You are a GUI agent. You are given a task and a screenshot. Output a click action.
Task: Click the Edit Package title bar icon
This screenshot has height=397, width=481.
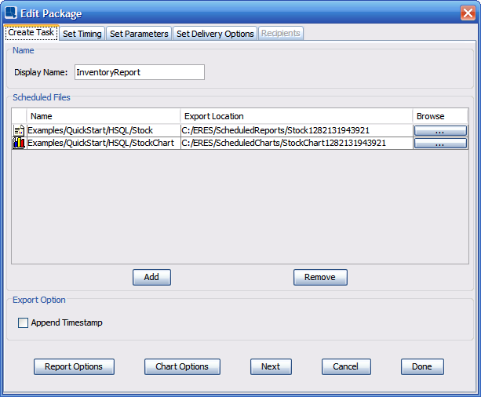click(x=11, y=13)
